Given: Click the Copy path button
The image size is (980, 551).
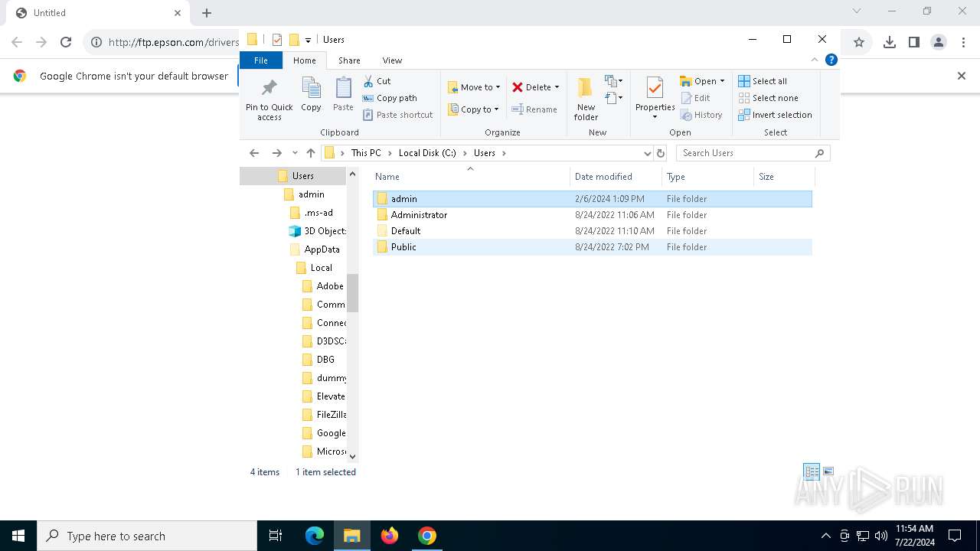Looking at the screenshot, I should [390, 98].
